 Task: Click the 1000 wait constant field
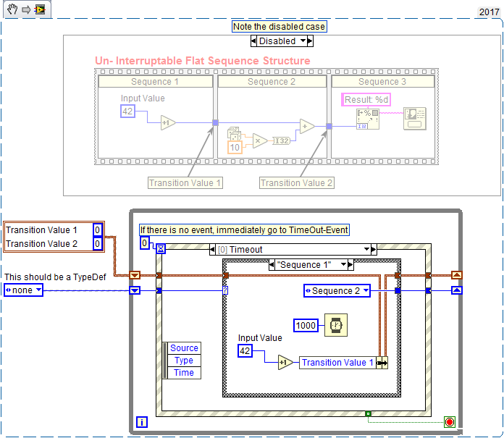(306, 325)
